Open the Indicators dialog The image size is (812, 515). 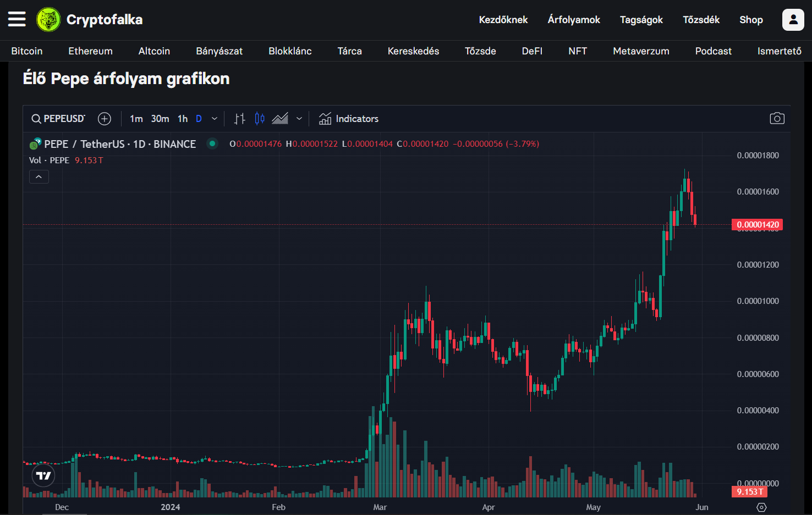pyautogui.click(x=349, y=119)
